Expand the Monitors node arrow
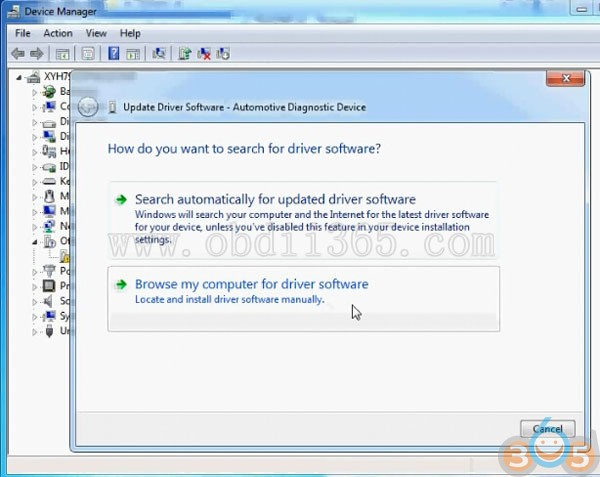Viewport: 600px width, 477px height. click(34, 212)
